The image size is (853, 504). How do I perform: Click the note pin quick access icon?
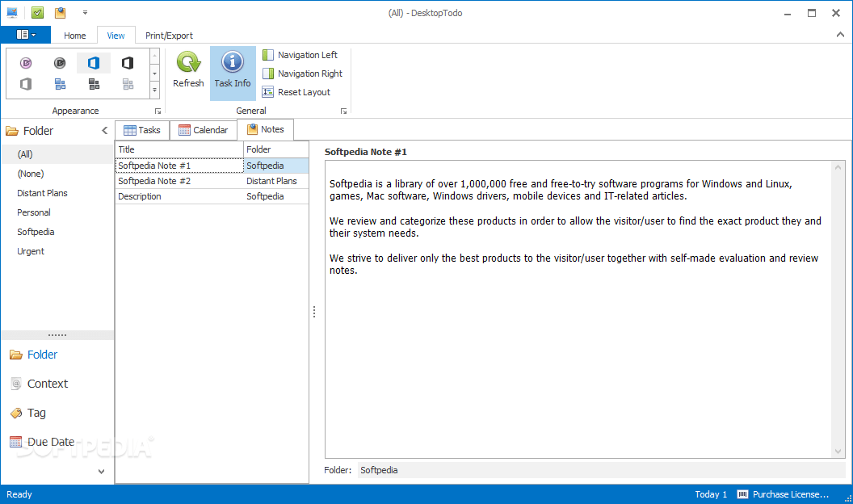61,12
